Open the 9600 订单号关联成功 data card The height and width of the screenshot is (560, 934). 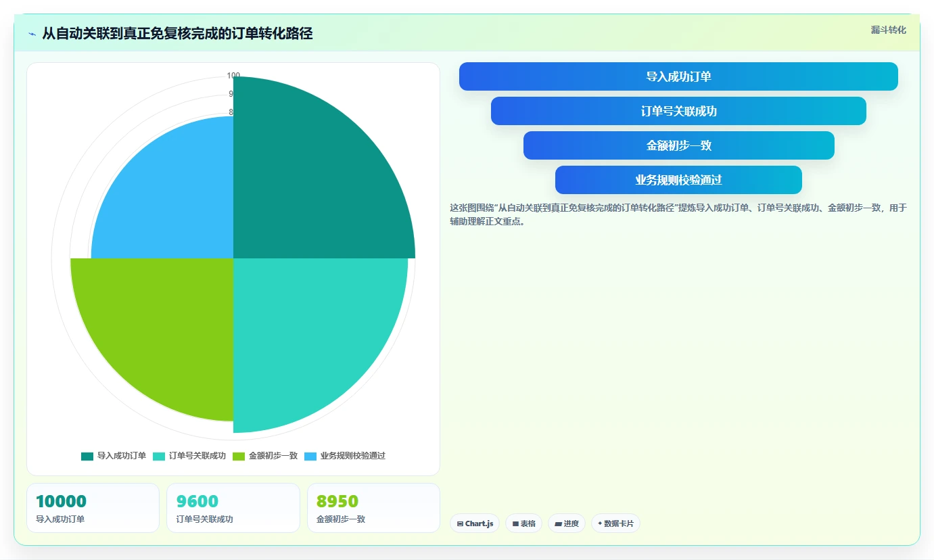233,508
